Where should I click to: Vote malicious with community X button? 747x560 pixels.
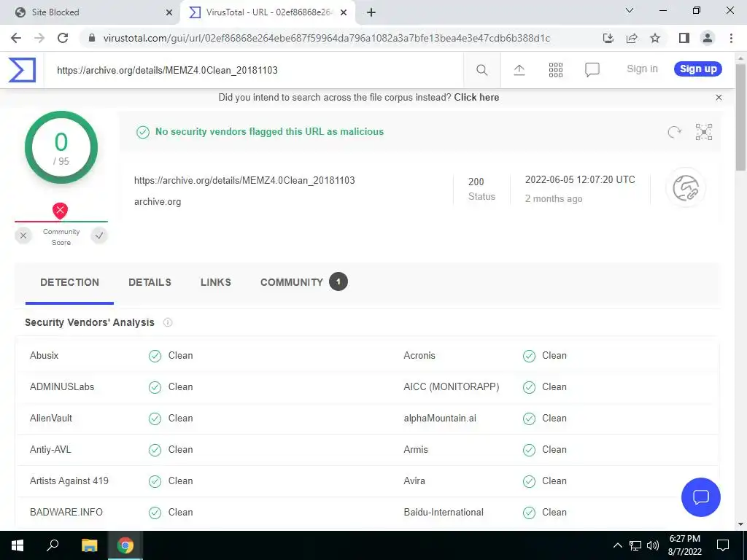click(x=23, y=236)
